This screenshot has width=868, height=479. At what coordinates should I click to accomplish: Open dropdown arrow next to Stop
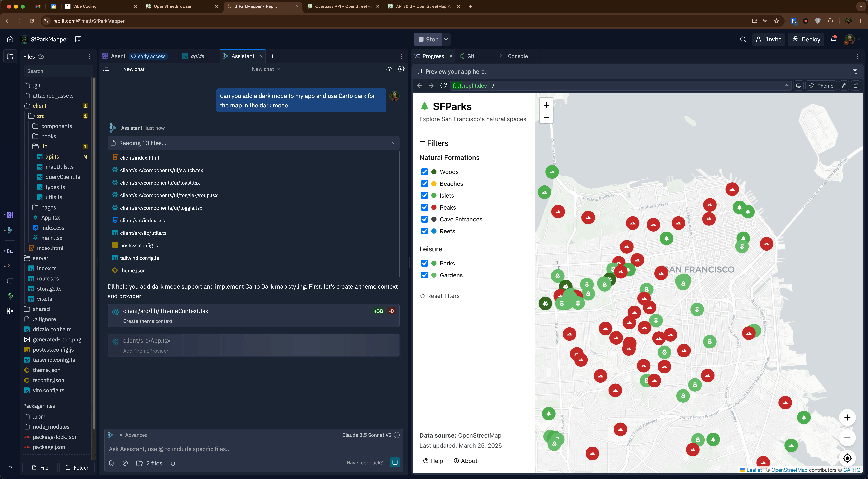pyautogui.click(x=446, y=39)
